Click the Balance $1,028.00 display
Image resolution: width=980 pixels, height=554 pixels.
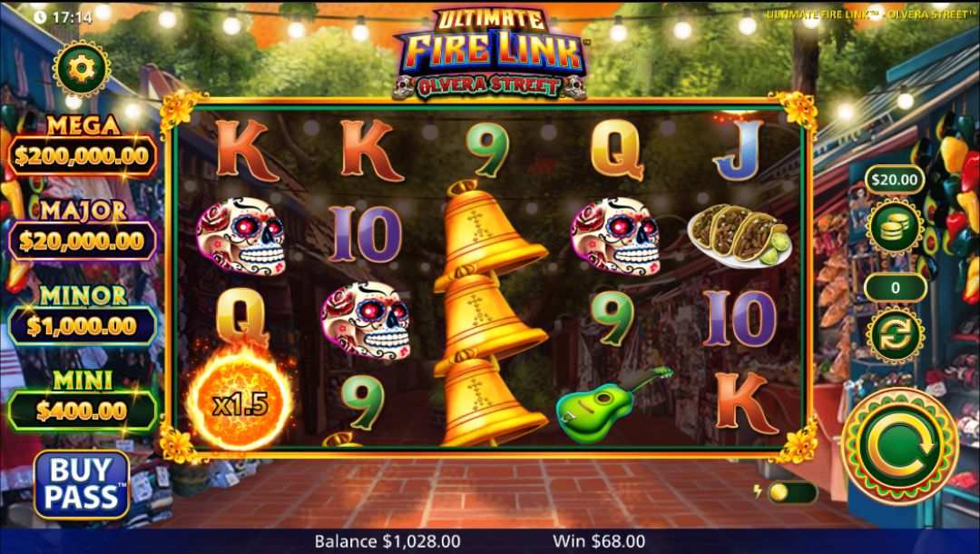(387, 541)
